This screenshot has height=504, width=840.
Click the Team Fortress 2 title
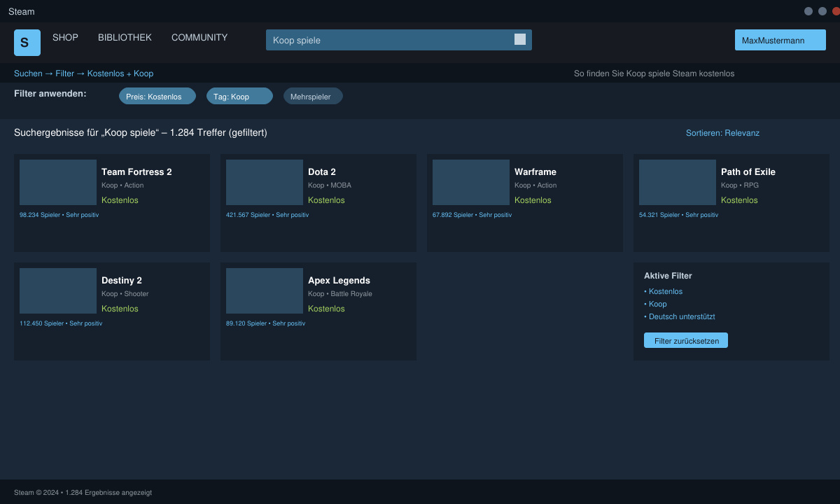pyautogui.click(x=136, y=172)
